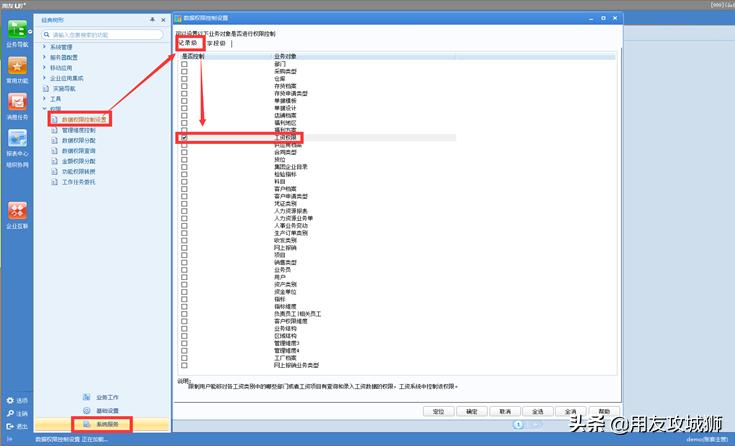Viewport: 735px width, 446px height.
Task: Enable control checkbox for 合同类型
Action: coord(184,152)
